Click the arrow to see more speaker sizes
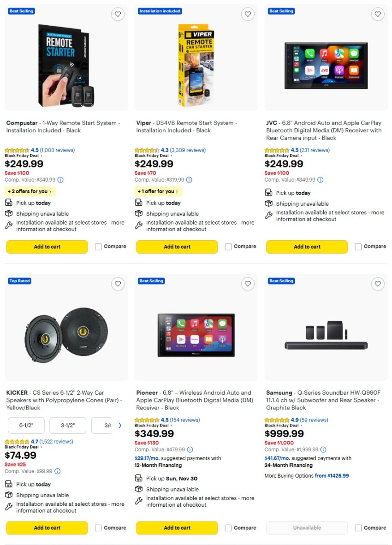This screenshot has height=545, width=392. point(119,425)
